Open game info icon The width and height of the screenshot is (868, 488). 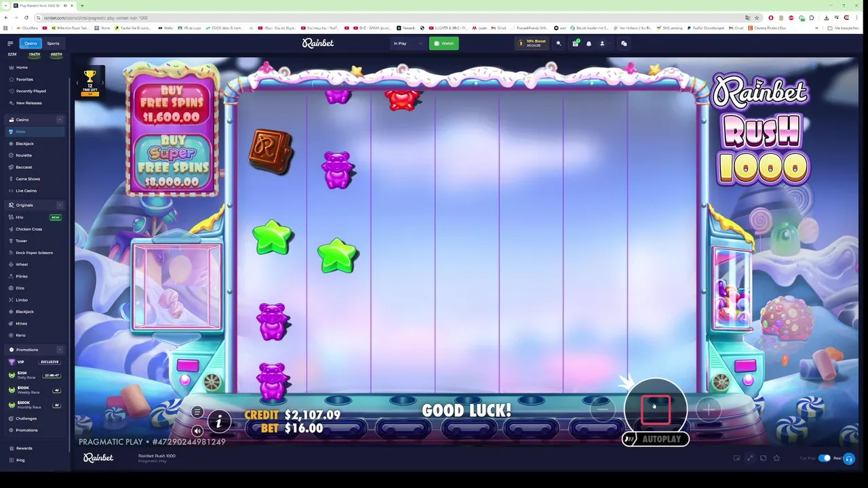tap(218, 422)
